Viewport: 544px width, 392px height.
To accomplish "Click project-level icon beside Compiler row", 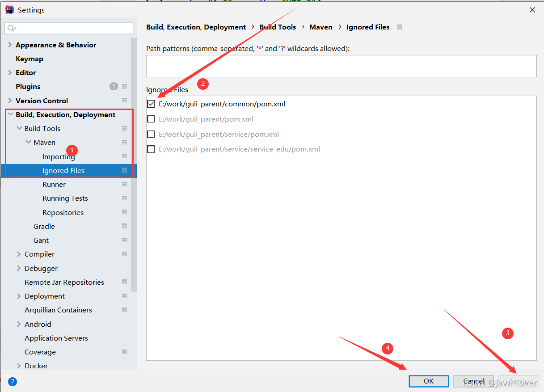I will (125, 254).
